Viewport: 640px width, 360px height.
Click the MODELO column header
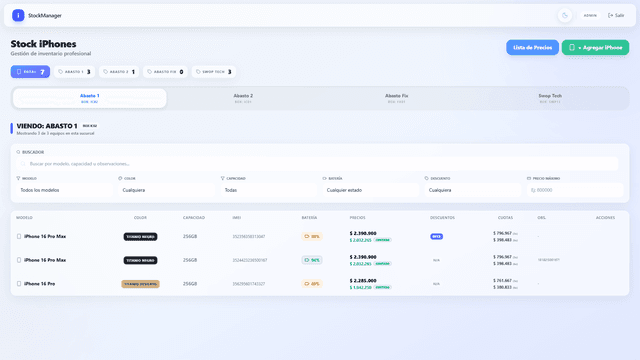24,218
